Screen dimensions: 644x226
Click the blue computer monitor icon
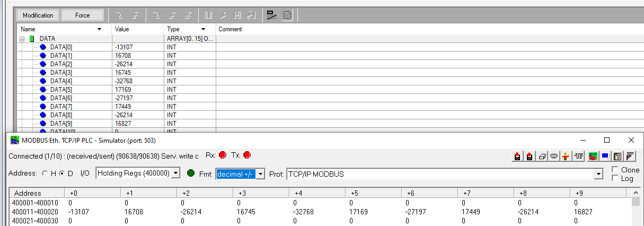coord(605,156)
